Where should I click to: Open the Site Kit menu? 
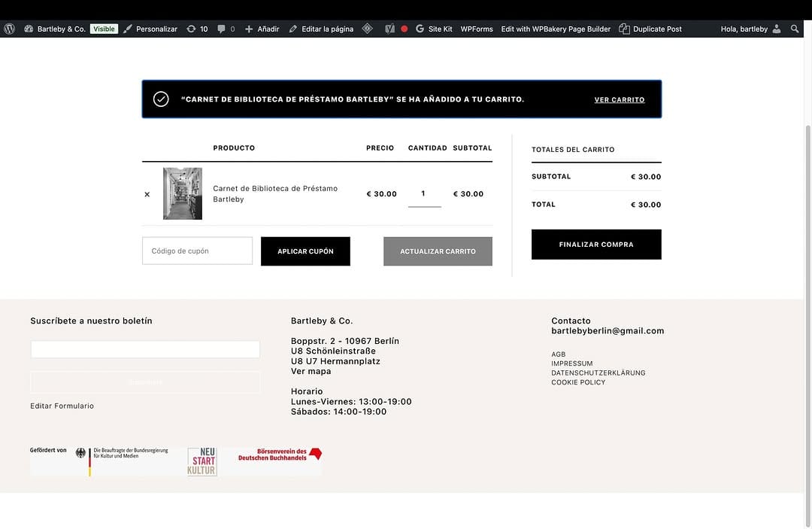coord(434,29)
